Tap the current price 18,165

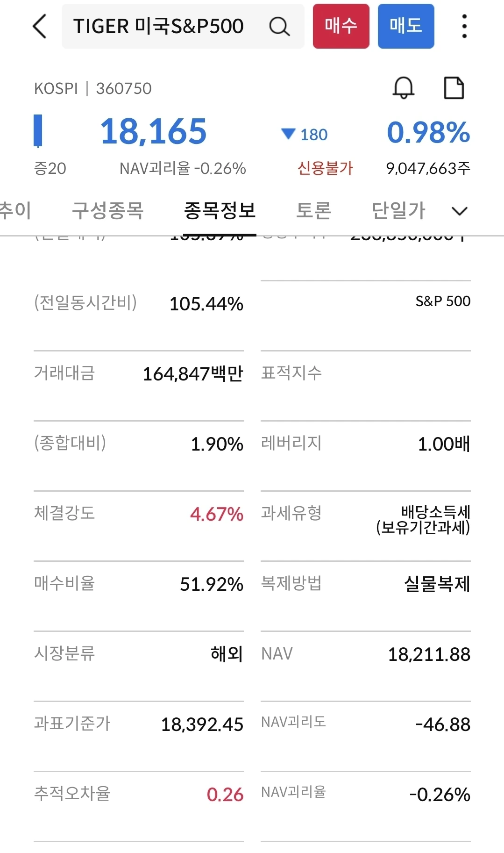coord(153,131)
